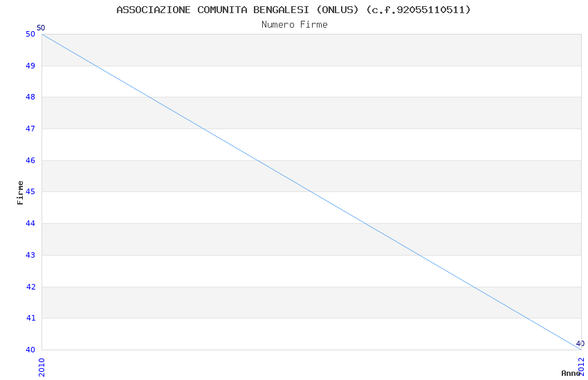Click the Numero Firme subtitle
The width and height of the screenshot is (588, 380).
coord(295,25)
